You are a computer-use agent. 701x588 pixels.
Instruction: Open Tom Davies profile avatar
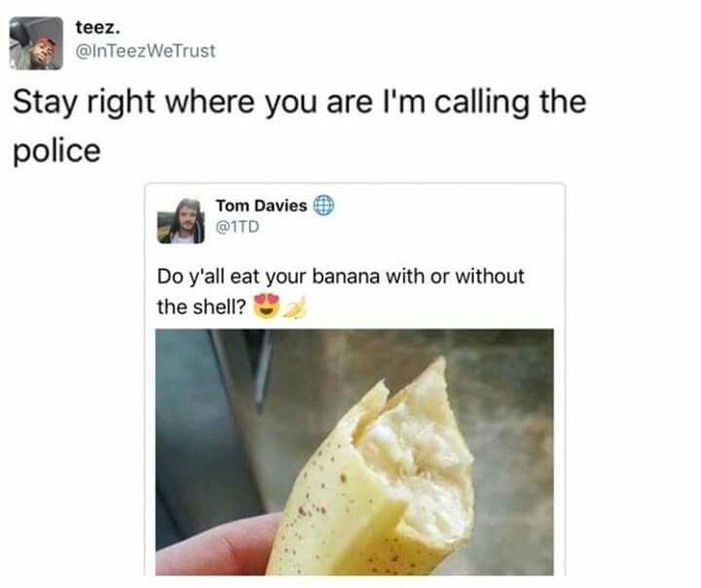181,221
